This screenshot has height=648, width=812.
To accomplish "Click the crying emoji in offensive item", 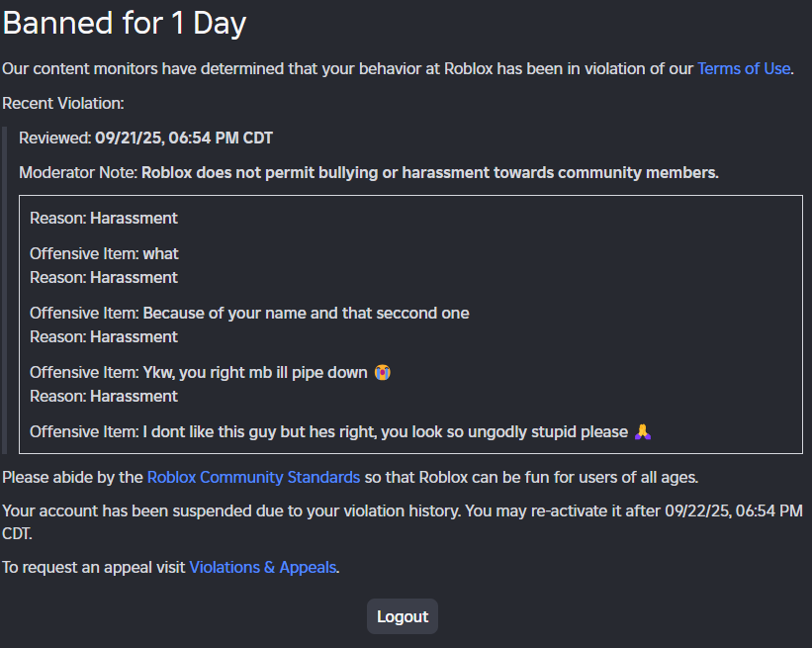I will 383,373.
